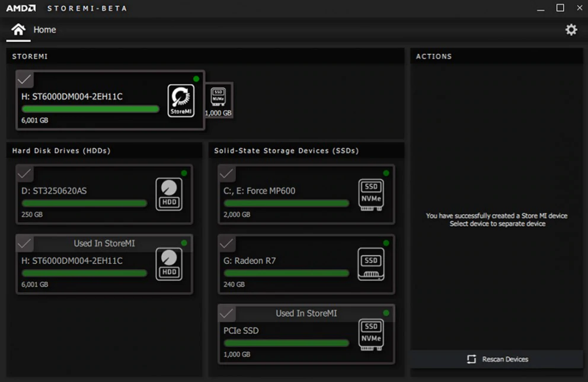The width and height of the screenshot is (588, 382).
Task: Toggle the checkbox for D: ST3250620AS
Action: coord(25,174)
